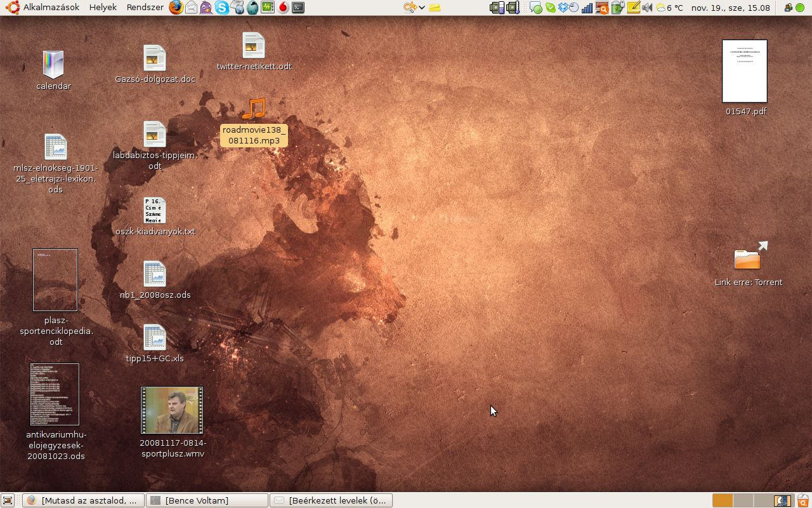812x508 pixels.
Task: Switch to the Beérkezett levelek window
Action: [331, 500]
